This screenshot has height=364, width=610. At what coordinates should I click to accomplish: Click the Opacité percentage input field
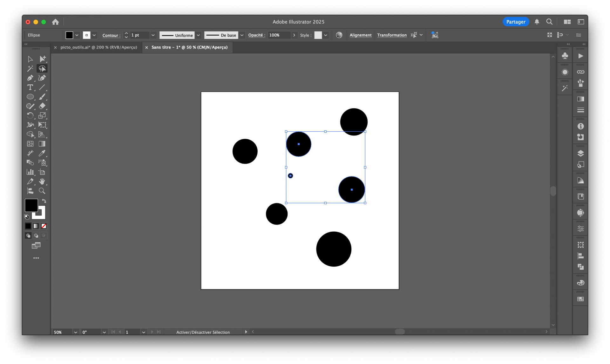point(280,35)
